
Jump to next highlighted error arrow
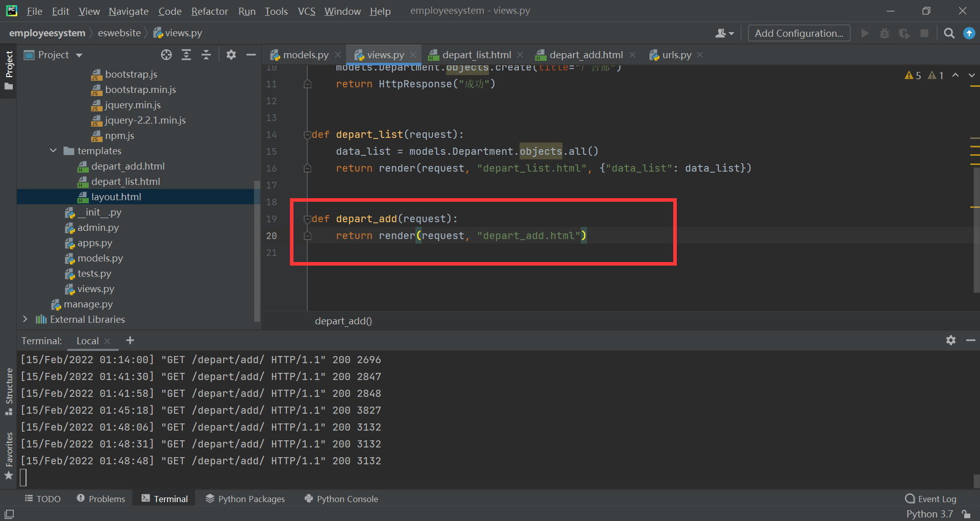(972, 75)
